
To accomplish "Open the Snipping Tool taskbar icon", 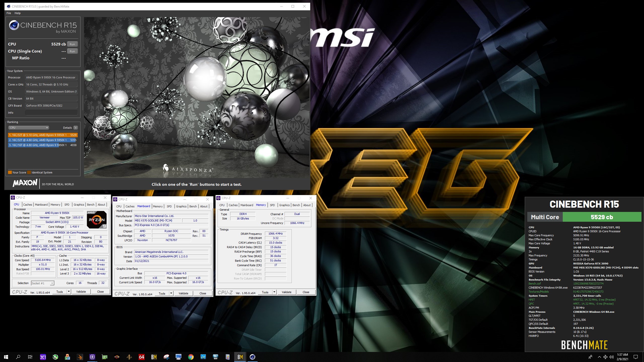I will click(x=166, y=357).
